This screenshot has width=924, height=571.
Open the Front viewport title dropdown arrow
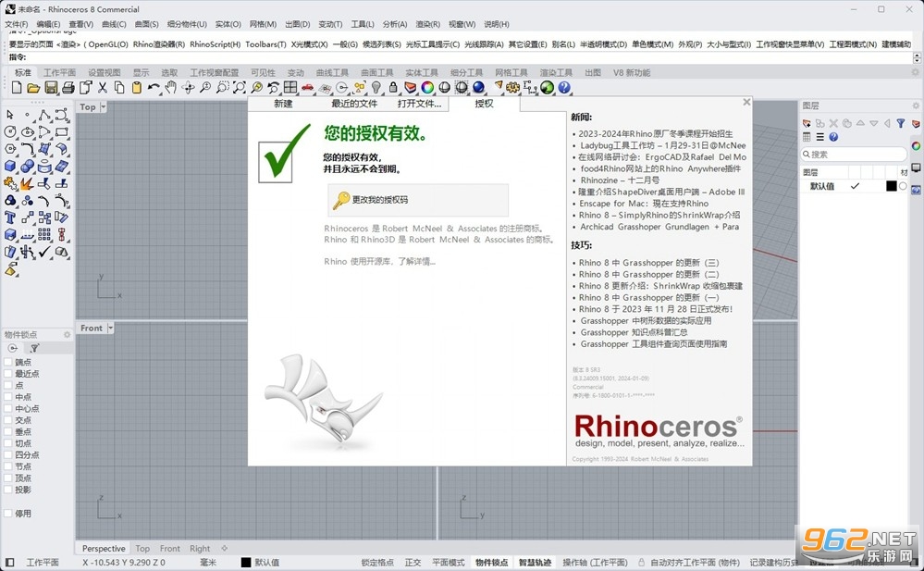tap(110, 328)
